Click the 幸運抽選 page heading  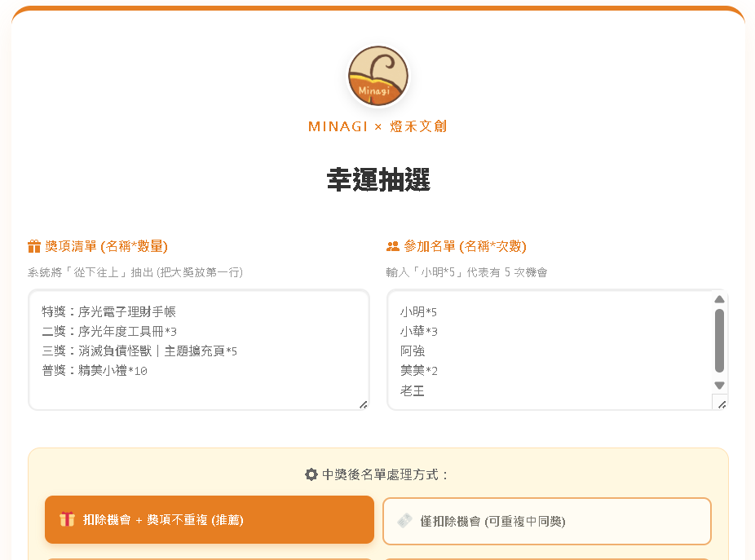coord(377,180)
